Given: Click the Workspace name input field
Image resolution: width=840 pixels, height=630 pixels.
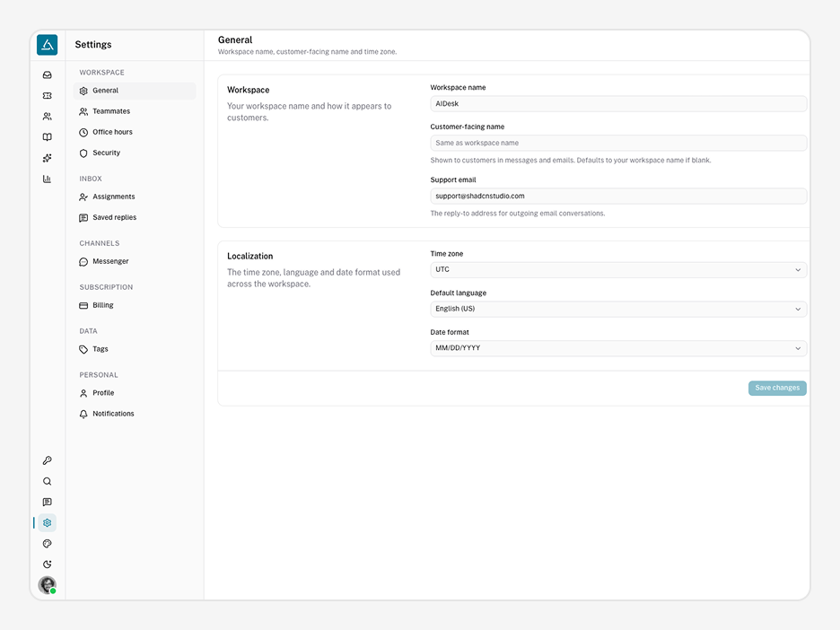Looking at the screenshot, I should pyautogui.click(x=618, y=104).
